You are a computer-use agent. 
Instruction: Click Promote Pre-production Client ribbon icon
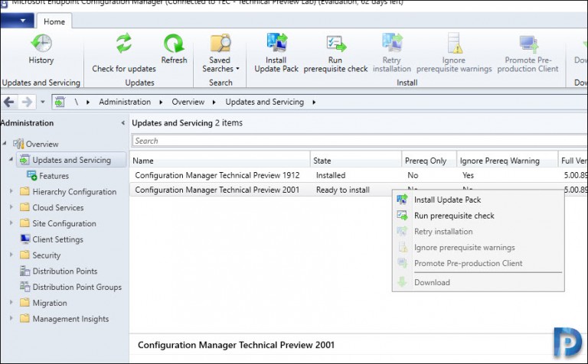tap(529, 44)
